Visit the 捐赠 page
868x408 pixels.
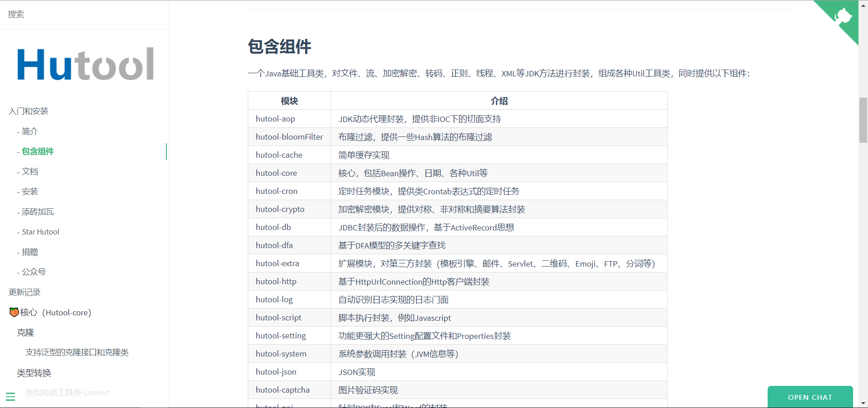pyautogui.click(x=30, y=252)
